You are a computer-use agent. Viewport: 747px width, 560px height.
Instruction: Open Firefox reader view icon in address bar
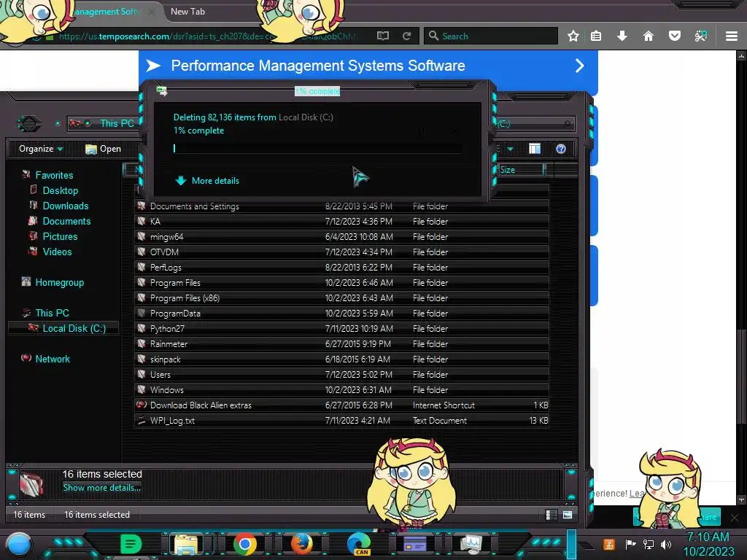(382, 36)
